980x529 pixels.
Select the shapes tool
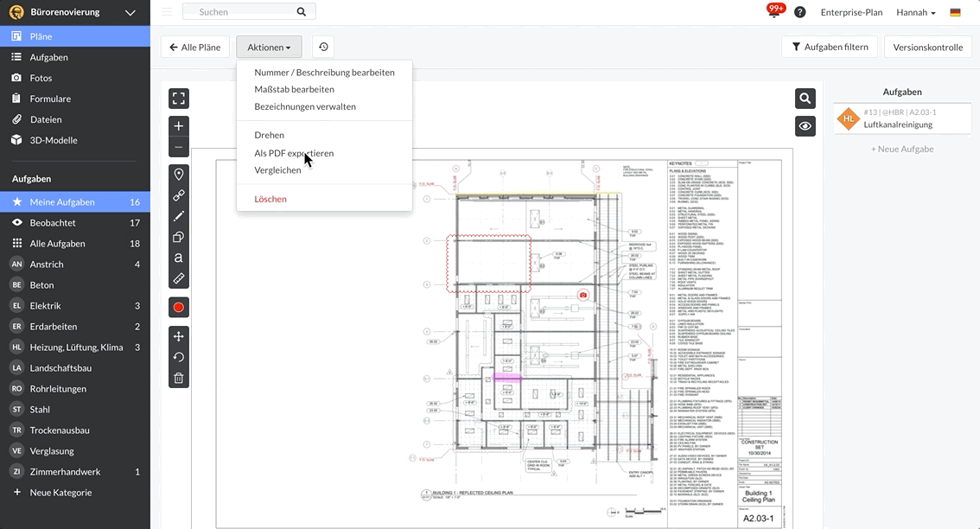point(179,237)
